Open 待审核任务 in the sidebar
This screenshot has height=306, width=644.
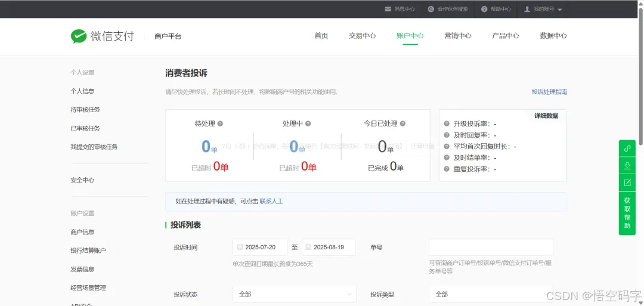(x=85, y=110)
